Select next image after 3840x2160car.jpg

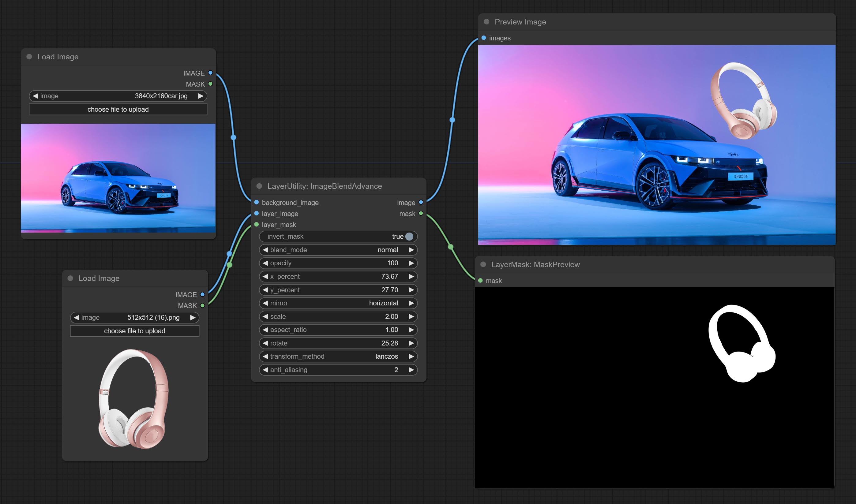(201, 96)
